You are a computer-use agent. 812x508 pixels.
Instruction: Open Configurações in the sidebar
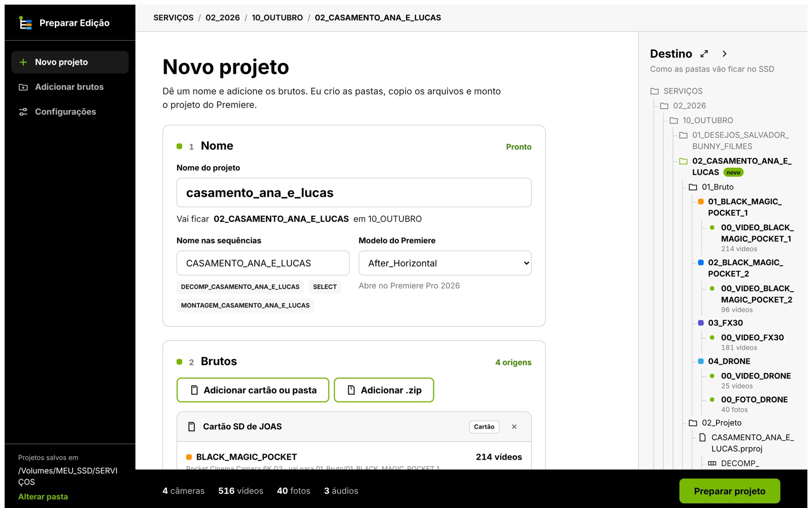tap(70, 112)
